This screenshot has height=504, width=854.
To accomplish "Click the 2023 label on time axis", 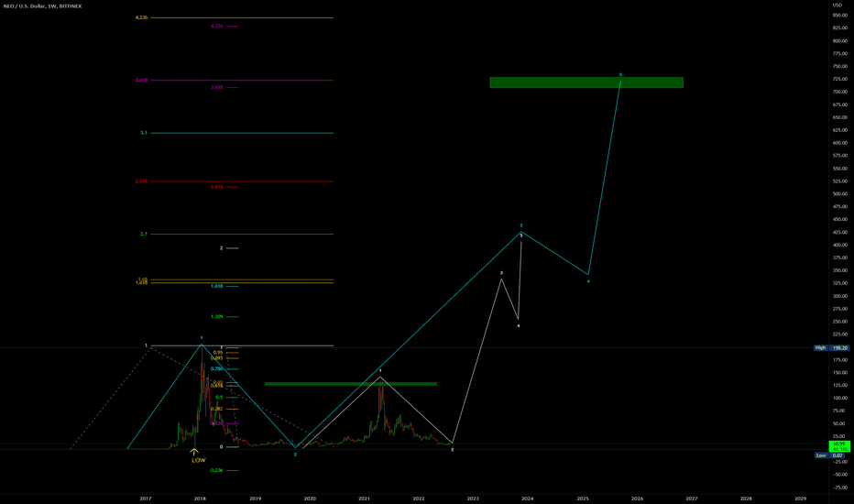I will click(473, 499).
